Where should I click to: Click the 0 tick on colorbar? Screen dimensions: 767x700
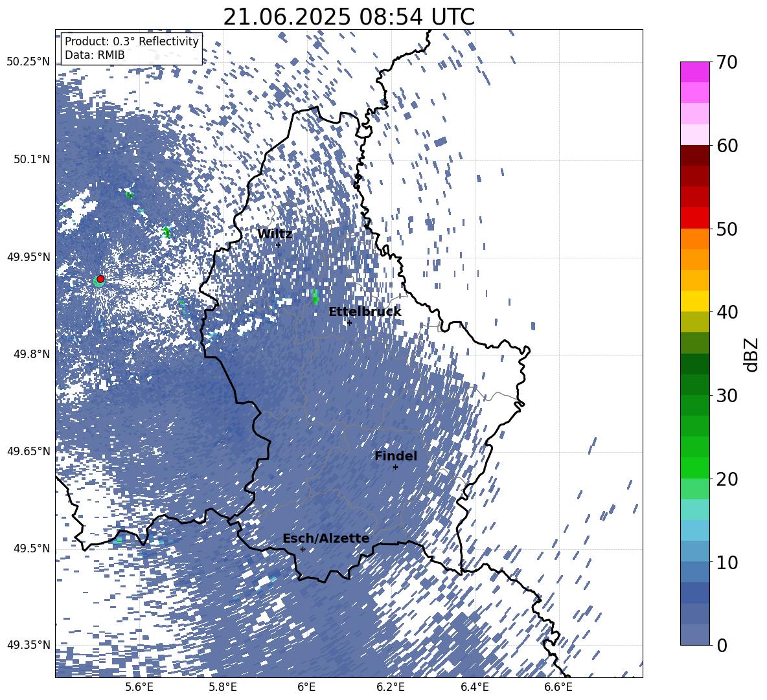[x=722, y=645]
